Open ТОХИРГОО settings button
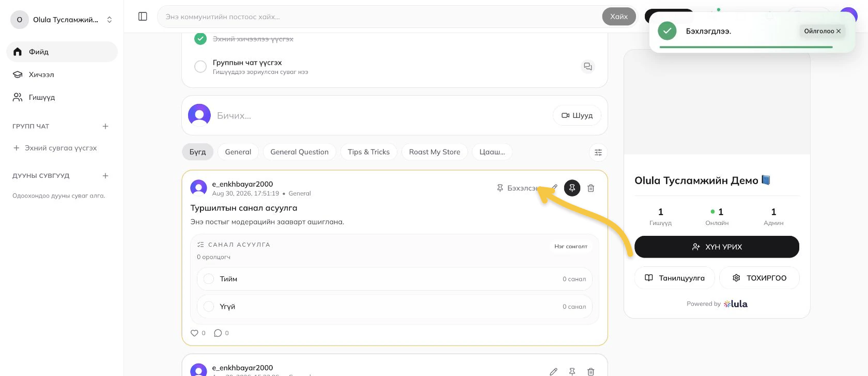 [760, 278]
